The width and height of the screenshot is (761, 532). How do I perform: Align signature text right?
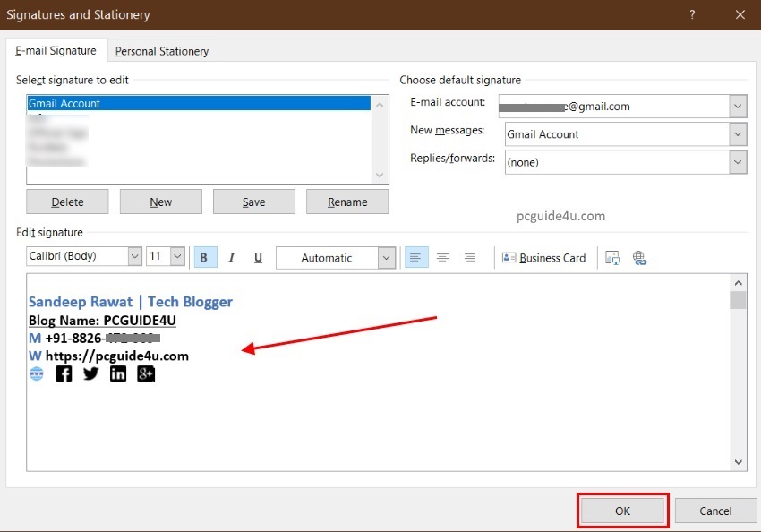point(469,258)
